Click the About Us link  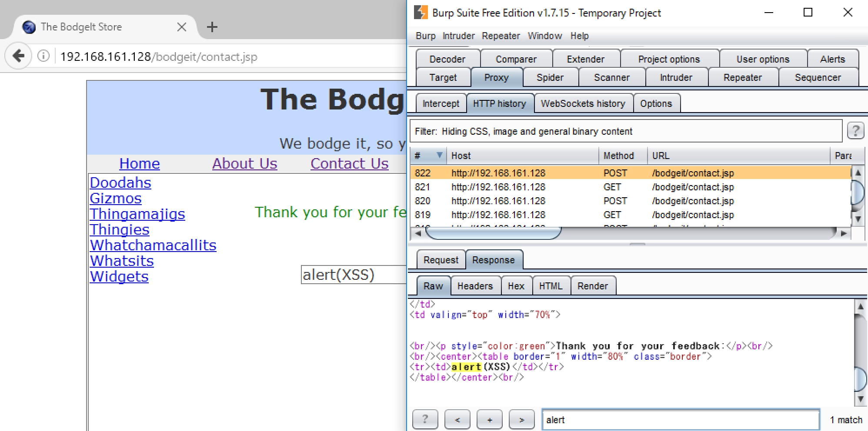tap(244, 163)
